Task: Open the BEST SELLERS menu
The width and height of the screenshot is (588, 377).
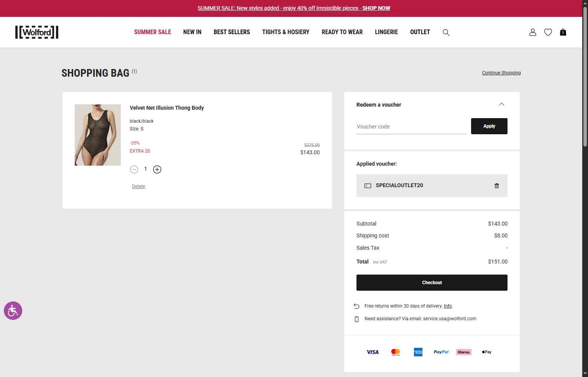Action: (x=232, y=32)
